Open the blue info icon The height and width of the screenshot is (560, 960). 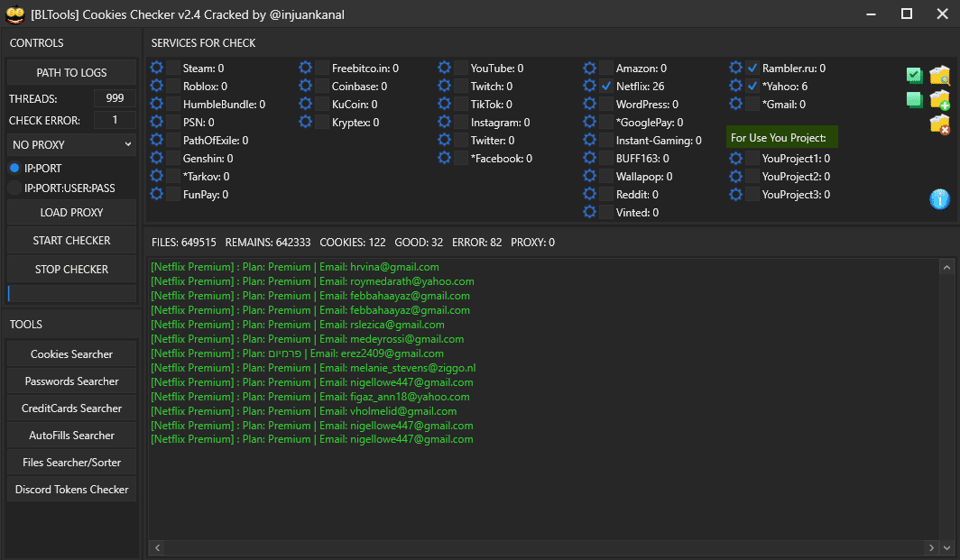[940, 199]
